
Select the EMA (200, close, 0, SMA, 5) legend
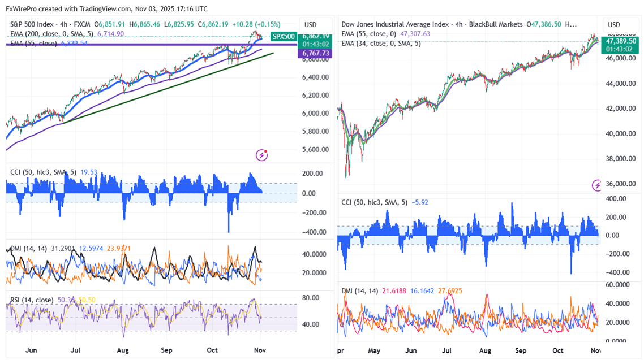pyautogui.click(x=51, y=33)
